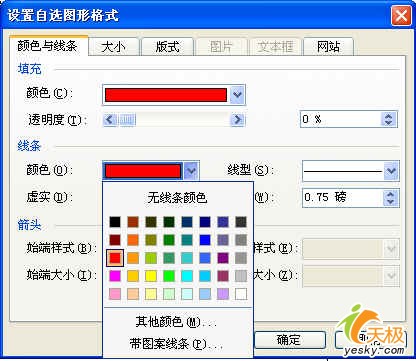Screen dimensions: 416x361
Task: Pick the bright orange swatch below brown
Action: (133, 240)
